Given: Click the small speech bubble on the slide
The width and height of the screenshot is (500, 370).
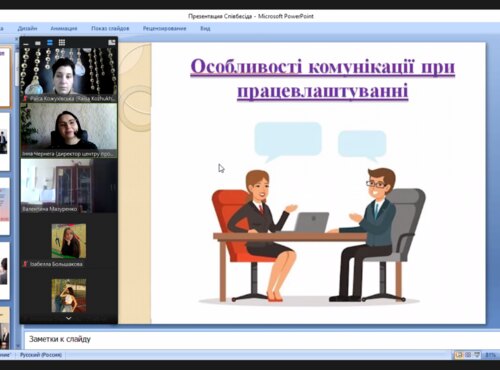Looking at the screenshot, I should coord(362,145).
